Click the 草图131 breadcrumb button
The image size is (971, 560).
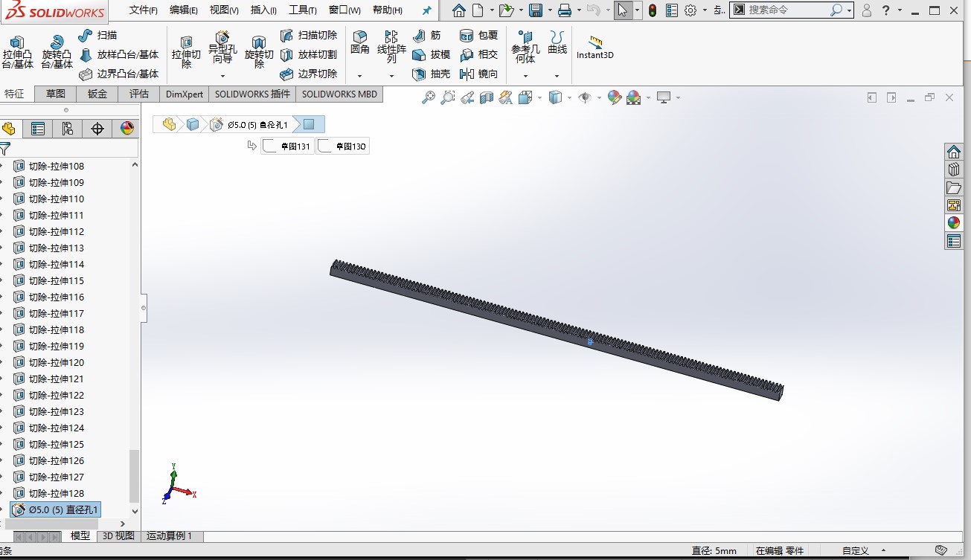(287, 145)
